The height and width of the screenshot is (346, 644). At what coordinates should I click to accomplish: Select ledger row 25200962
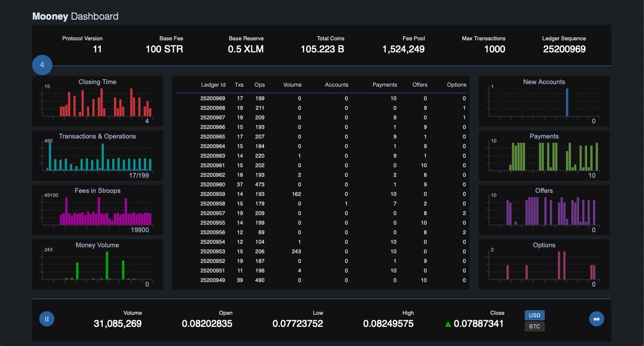(321, 175)
